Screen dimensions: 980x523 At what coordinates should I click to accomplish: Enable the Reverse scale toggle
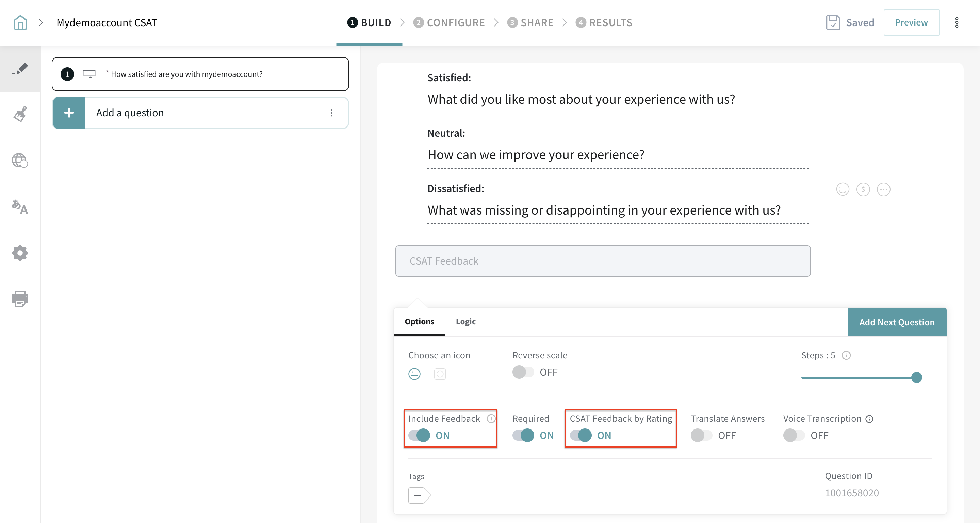click(x=523, y=372)
